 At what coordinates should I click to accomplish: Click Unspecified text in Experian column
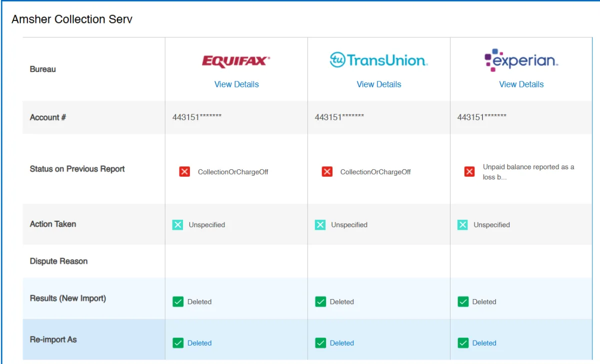coord(492,225)
